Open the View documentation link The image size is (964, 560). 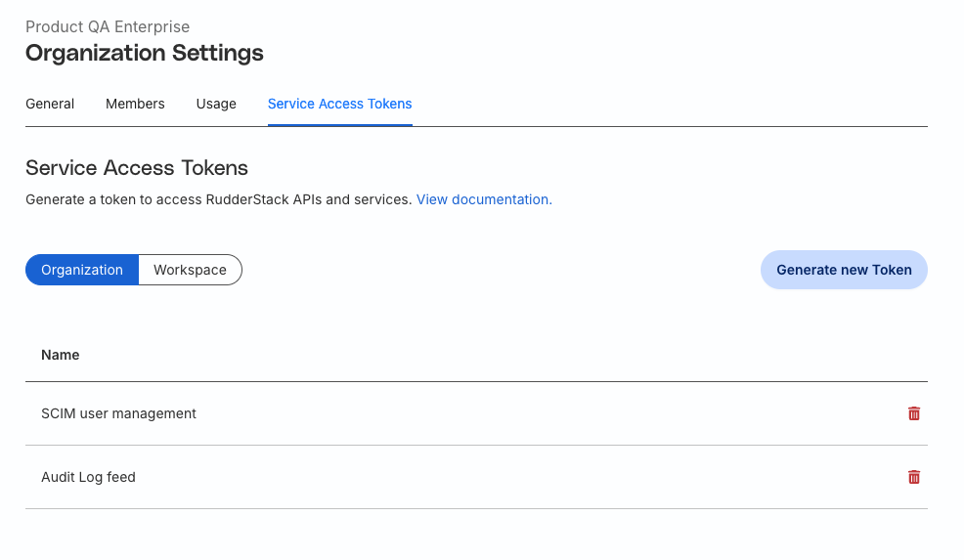coord(484,199)
